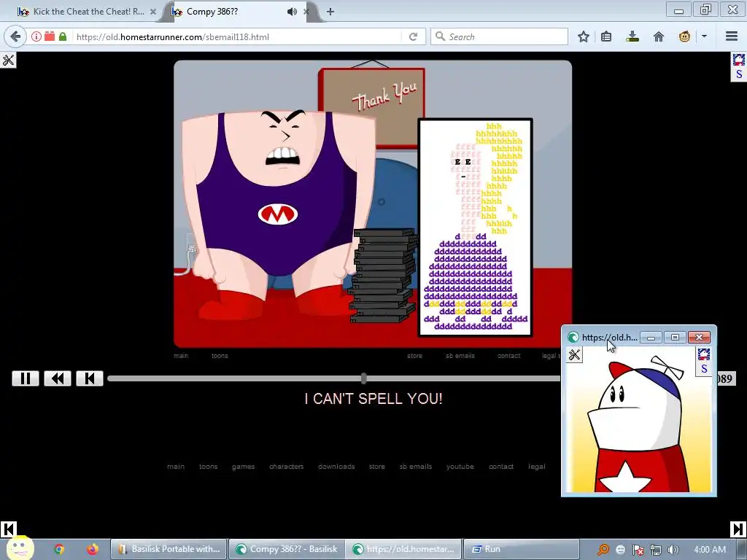Viewport: 747px width, 560px height.
Task: Click the playback seek bar handle
Action: coord(364,378)
